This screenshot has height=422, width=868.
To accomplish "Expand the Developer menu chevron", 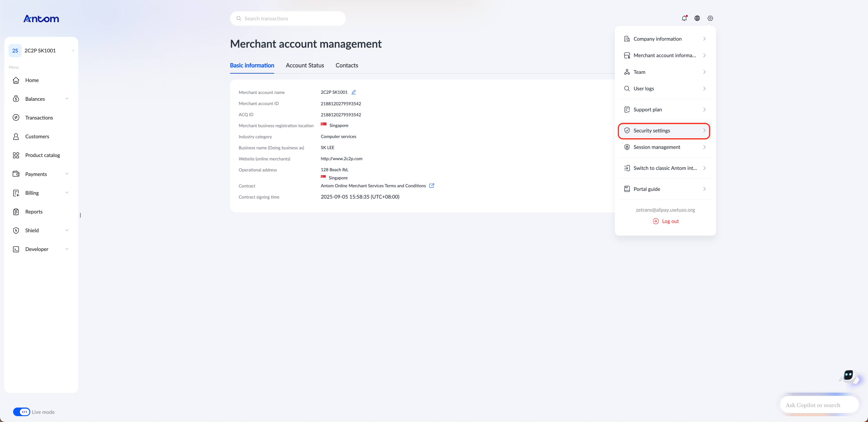I will [x=67, y=249].
